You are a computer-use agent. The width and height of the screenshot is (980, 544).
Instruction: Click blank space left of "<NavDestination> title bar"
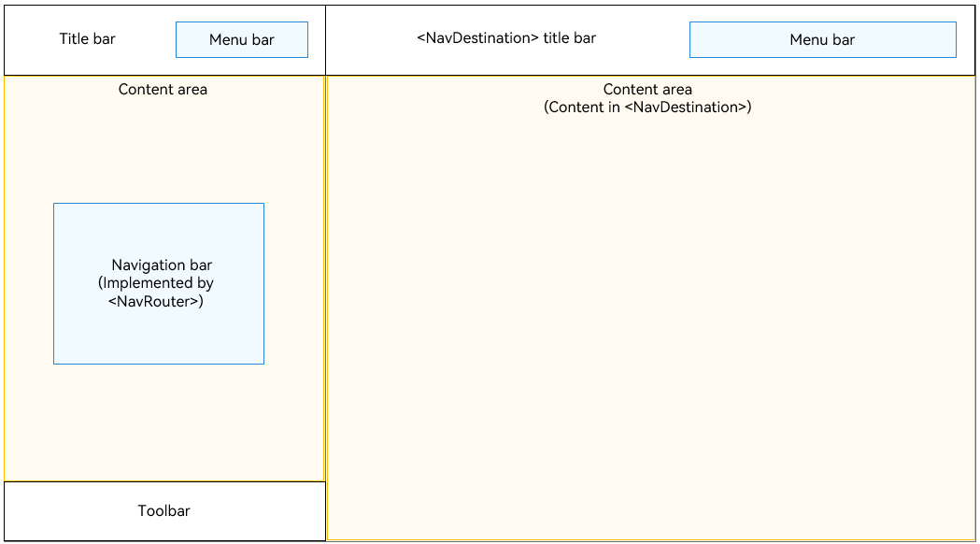pyautogui.click(x=369, y=39)
